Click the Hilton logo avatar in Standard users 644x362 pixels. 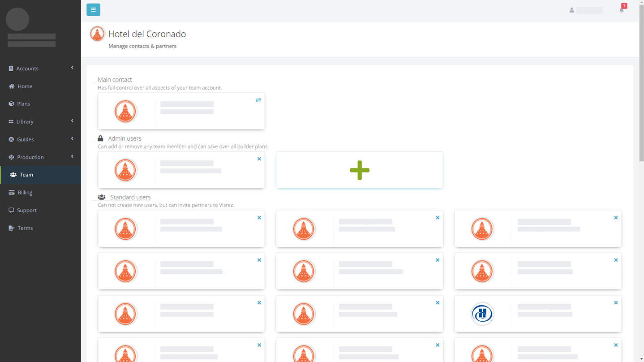(482, 314)
